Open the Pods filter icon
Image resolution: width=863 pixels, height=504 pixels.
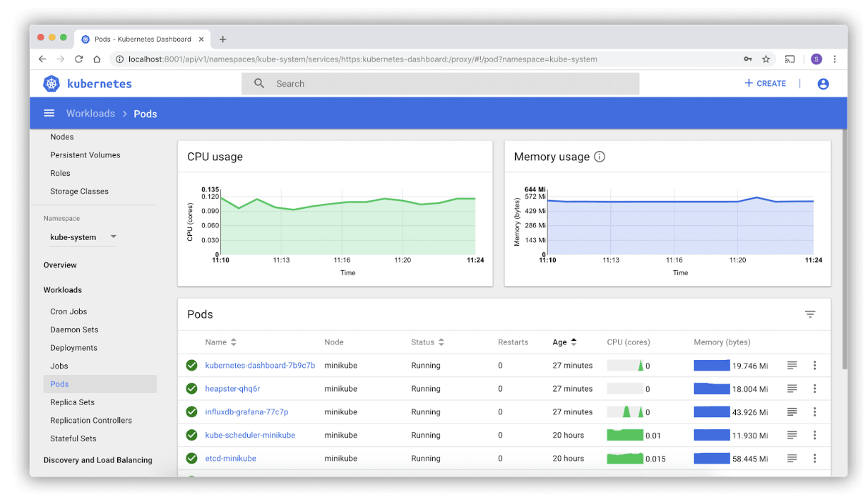(x=810, y=314)
